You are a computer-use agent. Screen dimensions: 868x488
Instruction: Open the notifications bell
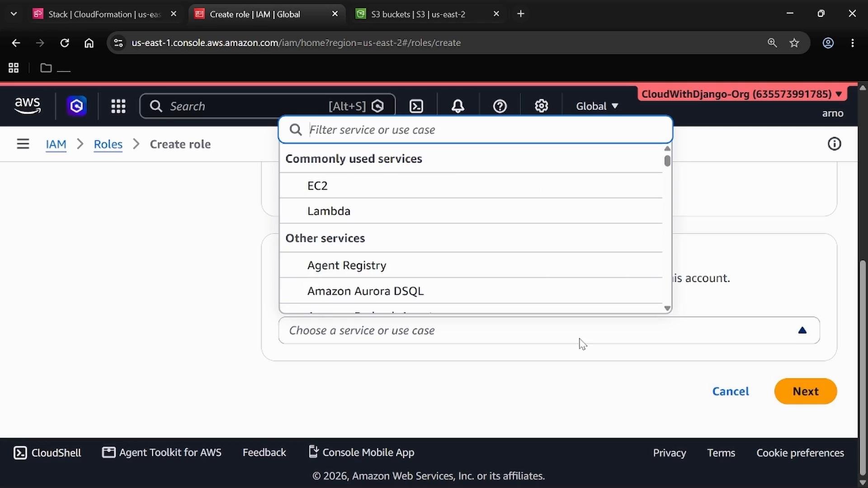coord(458,106)
